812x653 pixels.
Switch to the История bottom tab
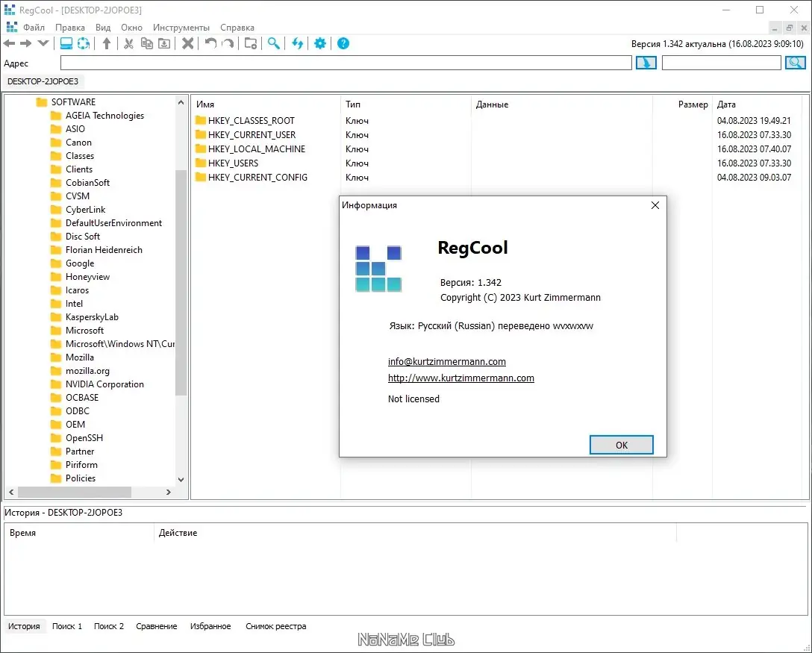tap(24, 626)
